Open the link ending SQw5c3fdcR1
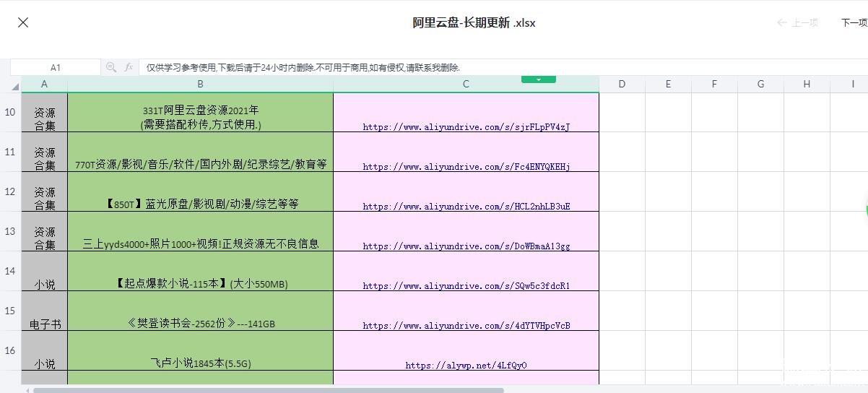Image resolution: width=868 pixels, height=393 pixels. click(466, 286)
